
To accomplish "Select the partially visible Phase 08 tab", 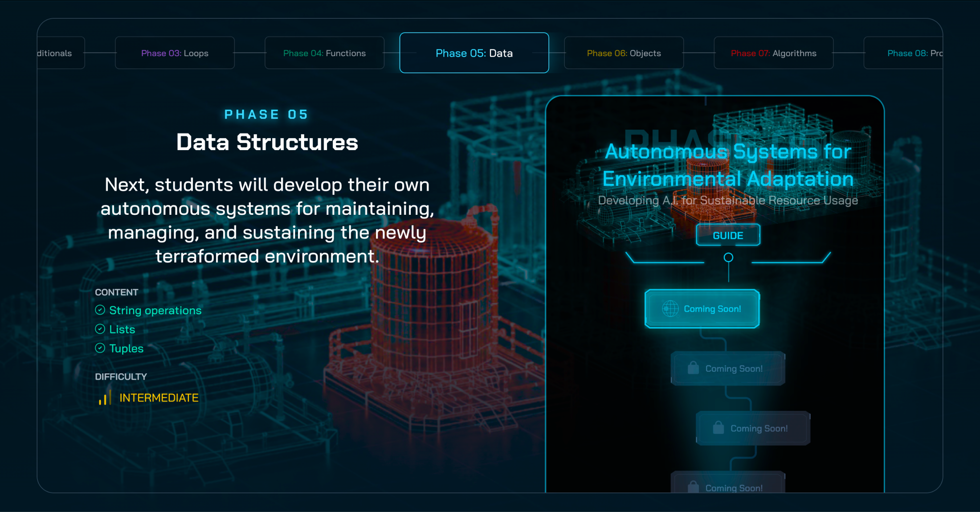I will coord(903,53).
